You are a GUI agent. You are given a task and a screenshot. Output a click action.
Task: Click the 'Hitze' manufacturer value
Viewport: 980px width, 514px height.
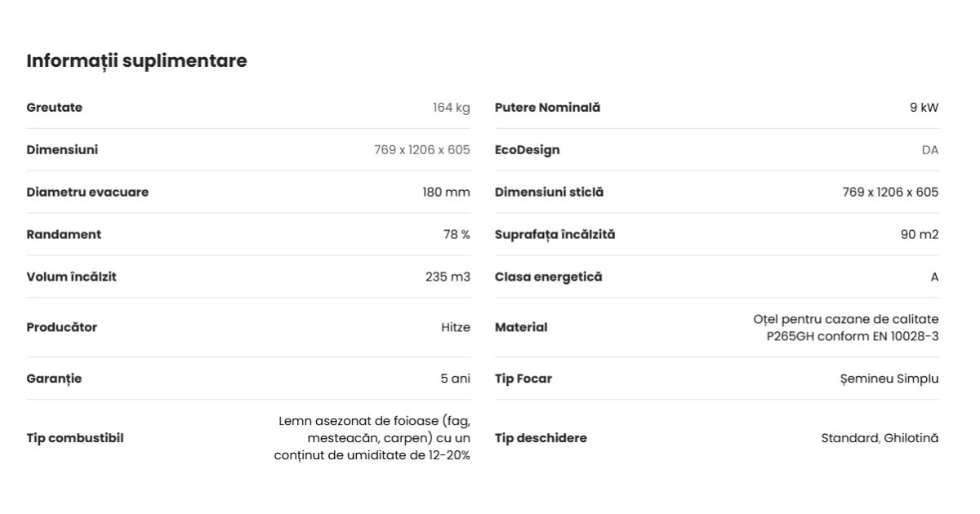(456, 328)
